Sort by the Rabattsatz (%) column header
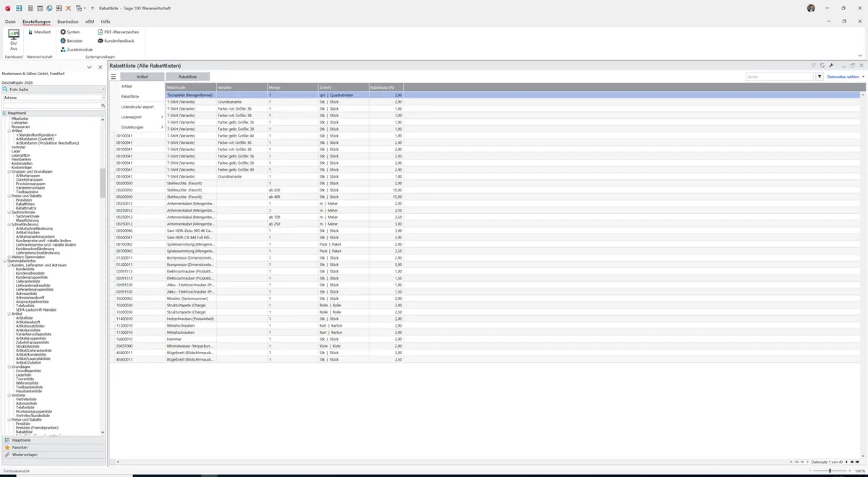 (386, 87)
